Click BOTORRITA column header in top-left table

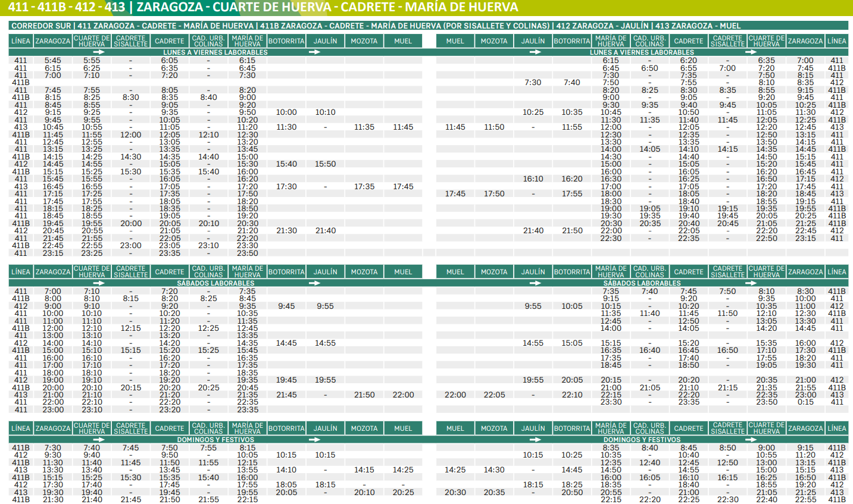pyautogui.click(x=286, y=41)
